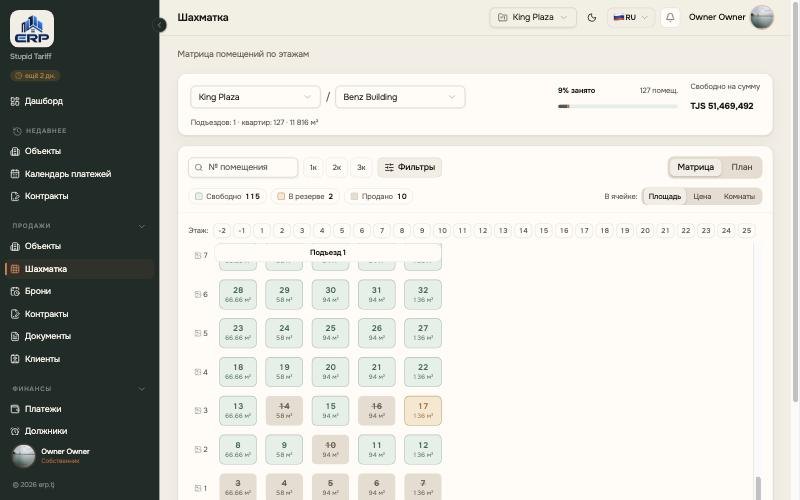Open Документы in the sidebar

[x=47, y=336]
